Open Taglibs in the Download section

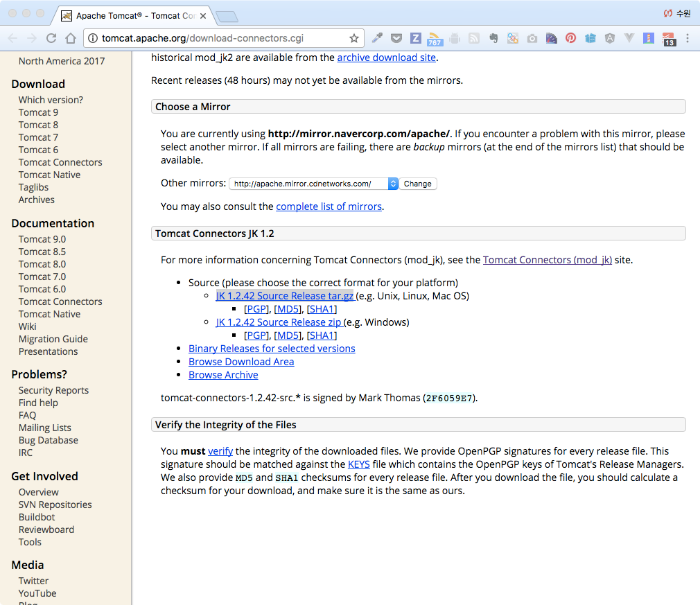click(x=33, y=188)
